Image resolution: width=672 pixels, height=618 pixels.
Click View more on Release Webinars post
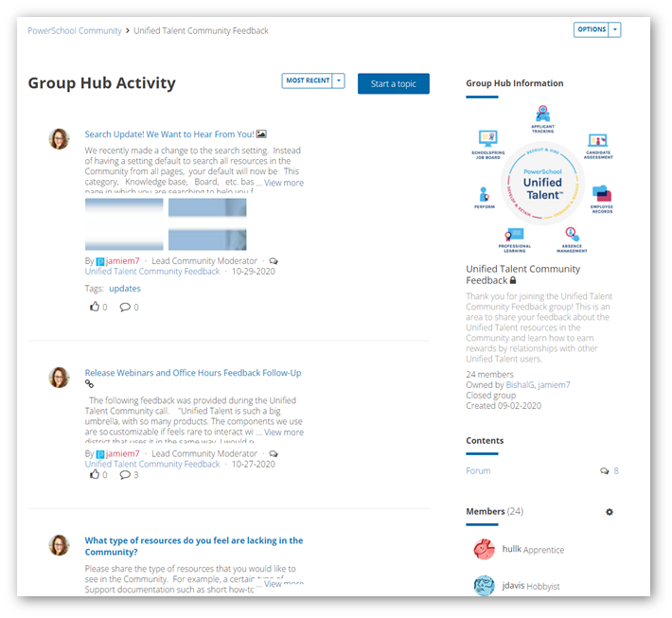[284, 432]
